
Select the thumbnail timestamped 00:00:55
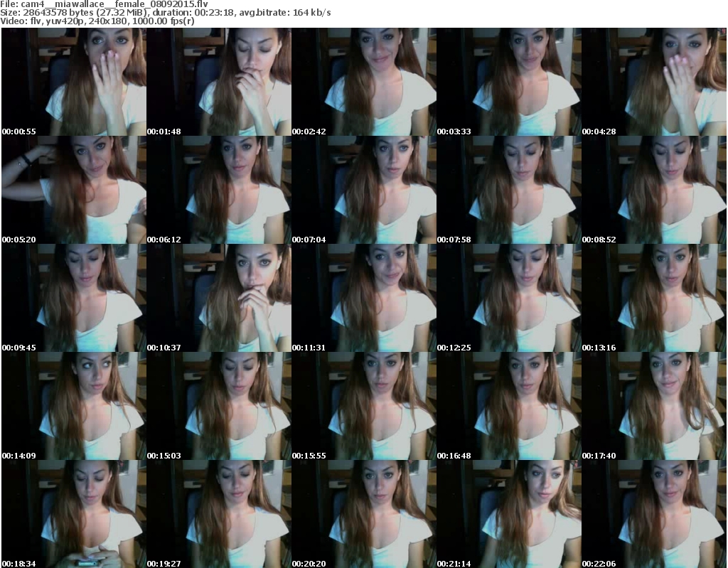click(74, 82)
